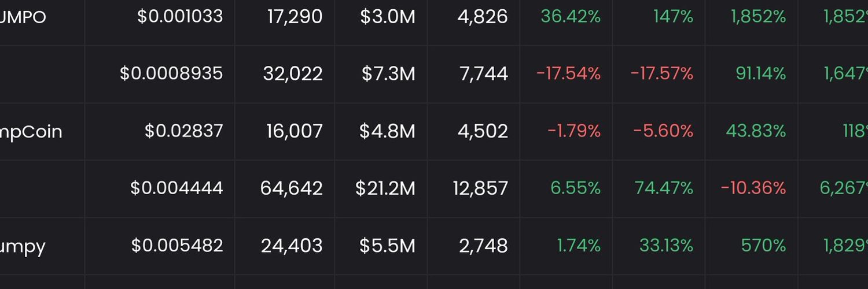The height and width of the screenshot is (289, 868).
Task: Click the 74.47% green cell
Action: 664,188
